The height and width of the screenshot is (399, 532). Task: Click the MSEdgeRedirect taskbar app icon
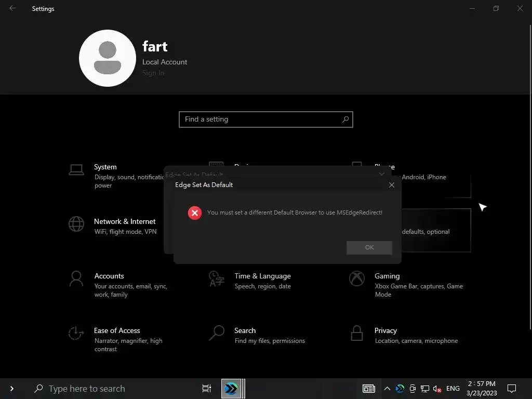tap(231, 389)
